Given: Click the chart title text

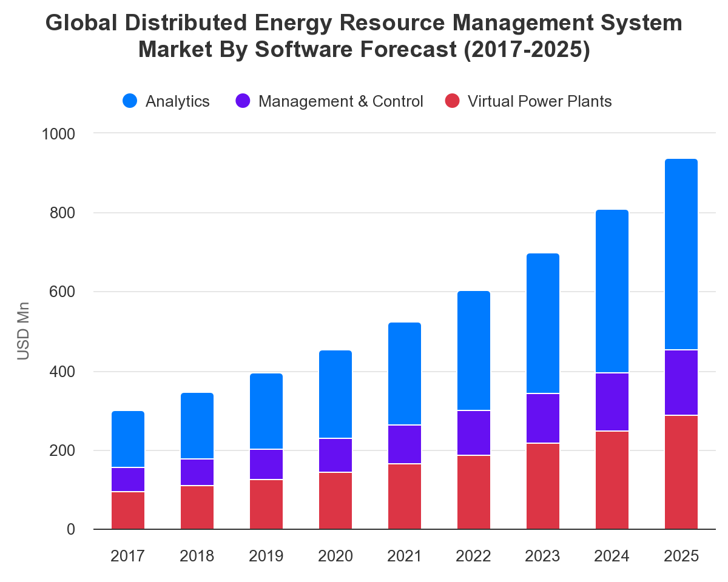Looking at the screenshot, I should pos(364,36).
